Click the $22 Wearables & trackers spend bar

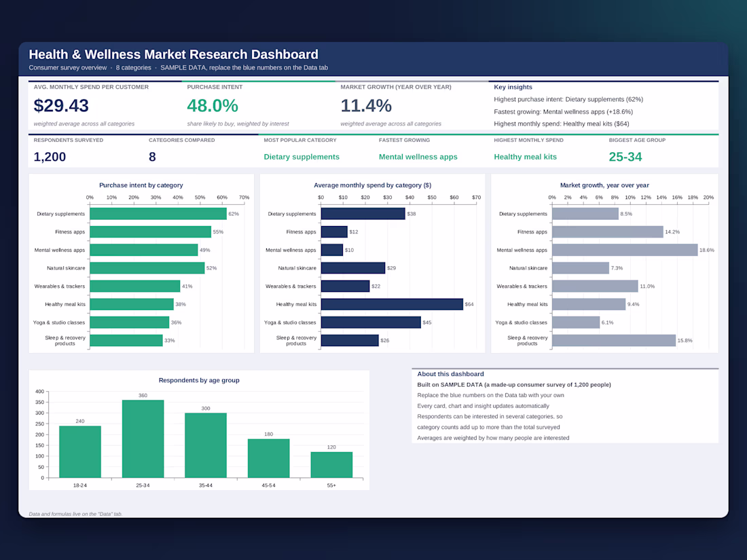click(346, 286)
